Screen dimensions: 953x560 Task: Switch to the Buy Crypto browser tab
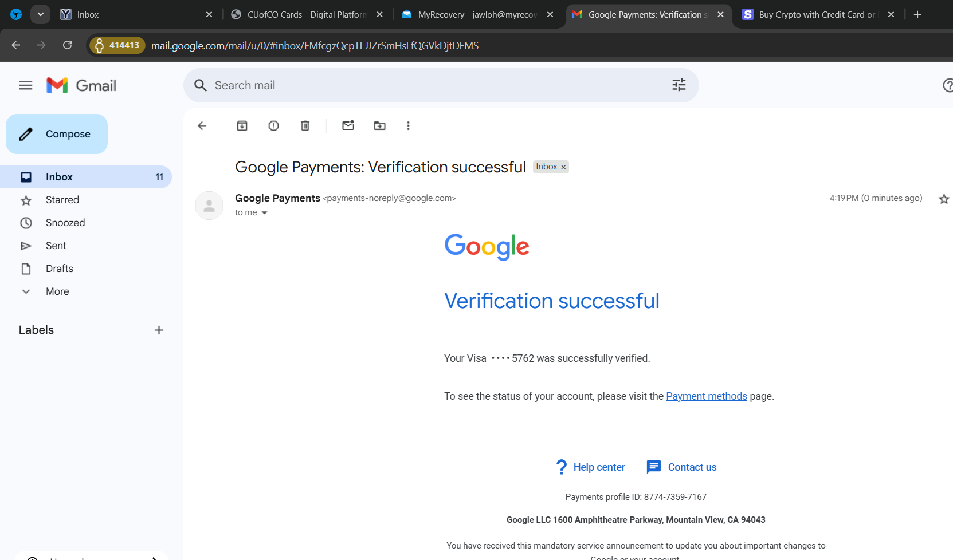click(x=816, y=15)
